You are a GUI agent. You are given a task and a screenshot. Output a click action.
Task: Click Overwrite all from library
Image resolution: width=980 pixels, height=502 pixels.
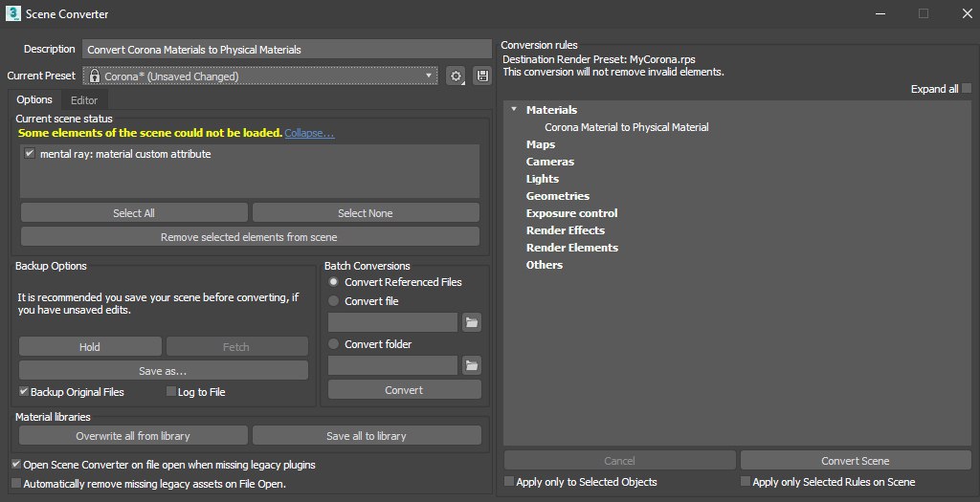tap(133, 436)
